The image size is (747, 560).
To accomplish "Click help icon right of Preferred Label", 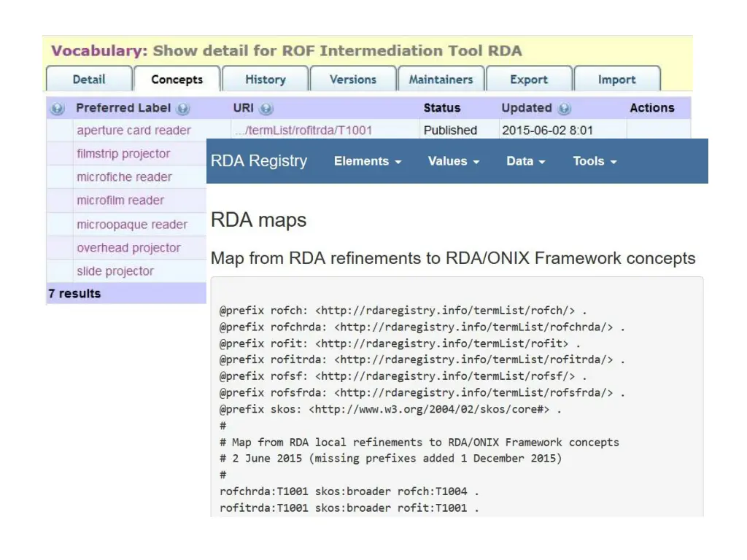I will [183, 109].
